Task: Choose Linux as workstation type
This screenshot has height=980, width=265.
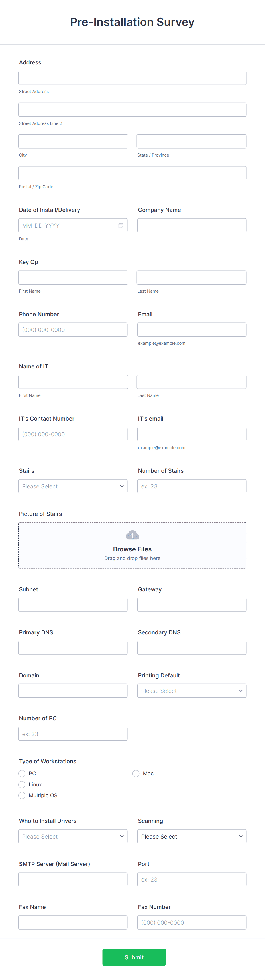Action: coord(22,784)
